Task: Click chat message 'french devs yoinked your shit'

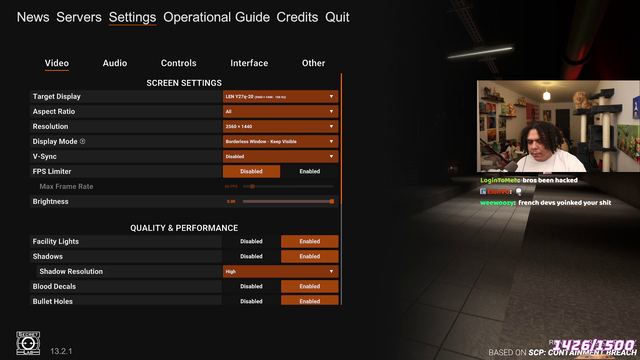Action: [x=564, y=202]
